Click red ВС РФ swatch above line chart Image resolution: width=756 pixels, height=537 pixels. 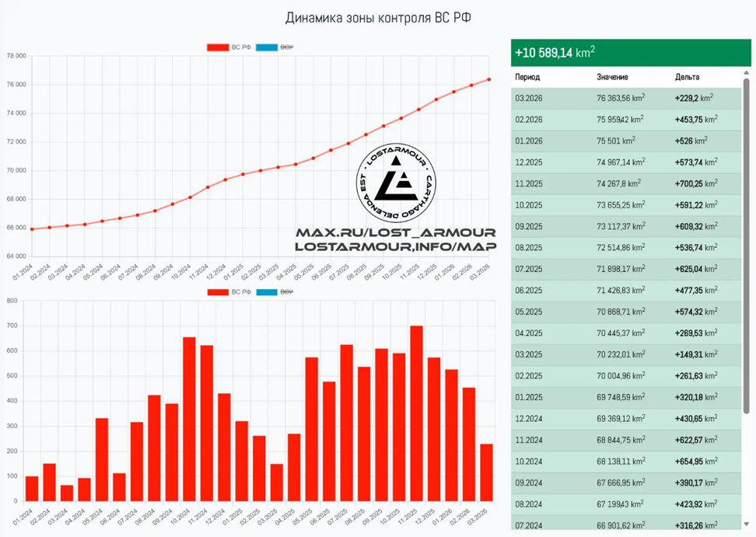click(217, 47)
